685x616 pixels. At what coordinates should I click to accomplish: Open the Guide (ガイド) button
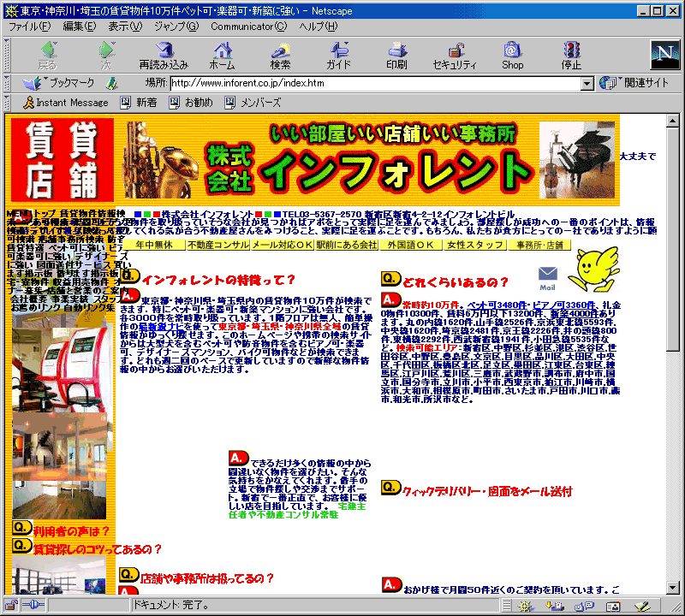tap(338, 56)
